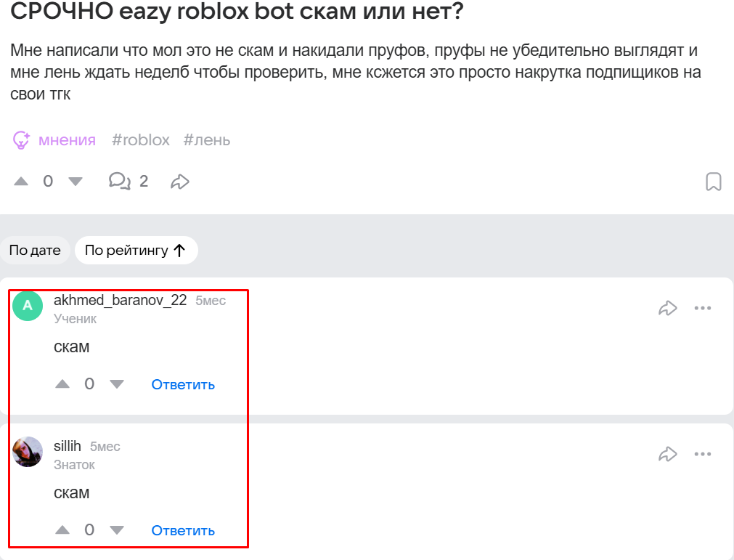Upvote sillih's answer
734x560 pixels.
click(62, 530)
